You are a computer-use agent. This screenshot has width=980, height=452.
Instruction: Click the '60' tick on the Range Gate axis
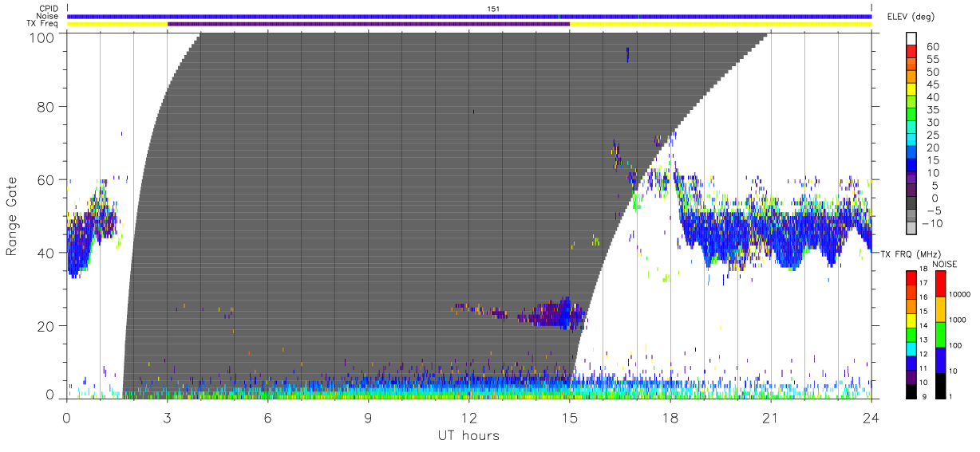click(x=47, y=180)
